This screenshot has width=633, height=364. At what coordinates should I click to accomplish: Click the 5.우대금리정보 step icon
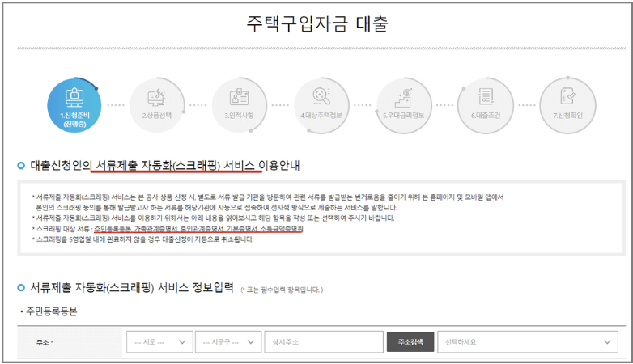pyautogui.click(x=404, y=105)
